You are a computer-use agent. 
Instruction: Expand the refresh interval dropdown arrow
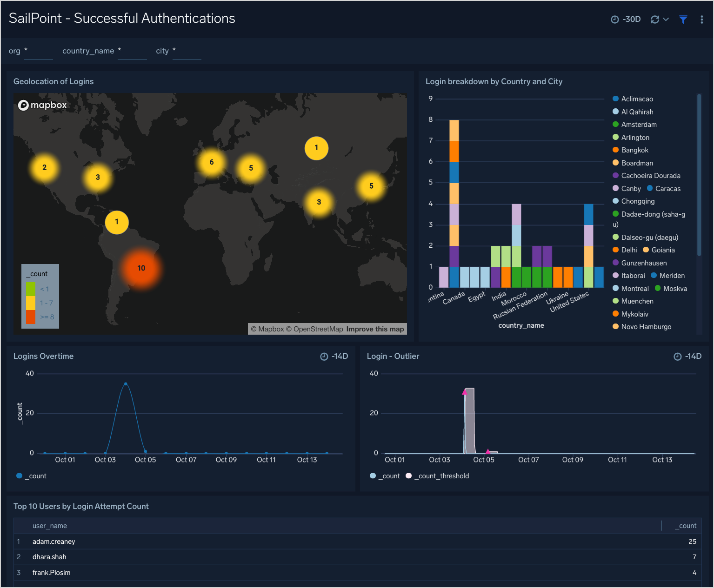666,20
